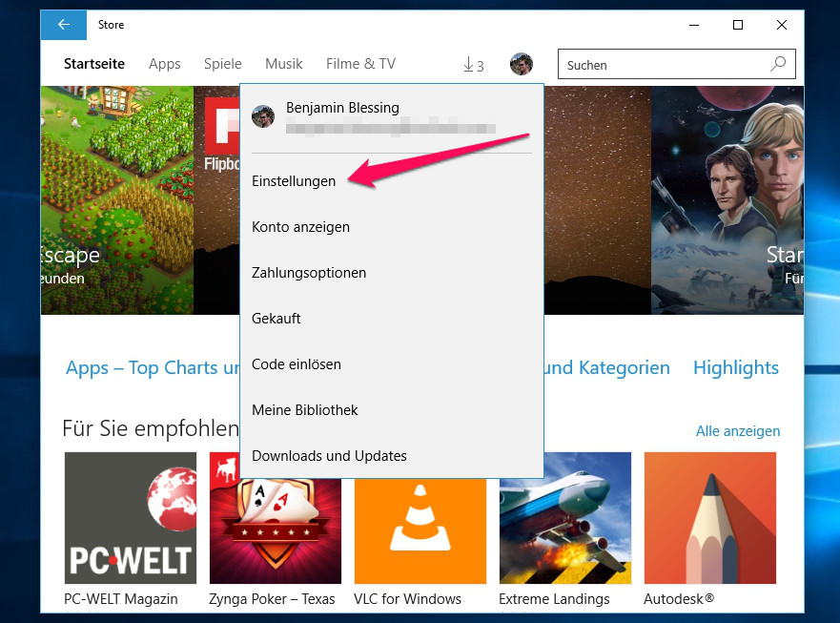
Task: Maximize the Store window
Action: (738, 25)
